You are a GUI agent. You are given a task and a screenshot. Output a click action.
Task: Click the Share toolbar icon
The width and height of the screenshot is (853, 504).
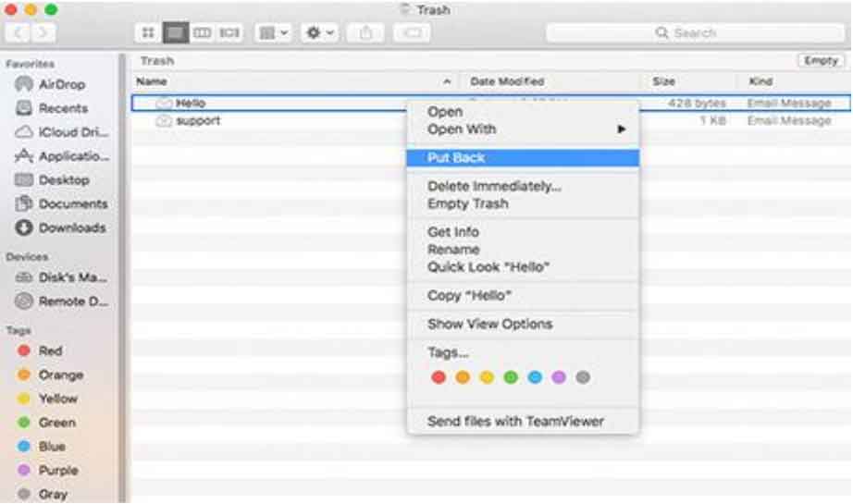click(x=365, y=32)
